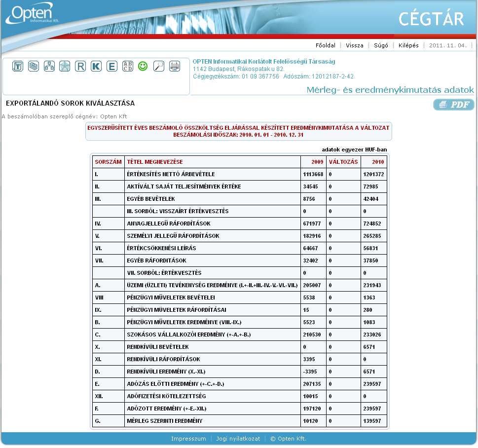Click the 2010 value 233026
The image size is (478, 448).
[x=372, y=335]
